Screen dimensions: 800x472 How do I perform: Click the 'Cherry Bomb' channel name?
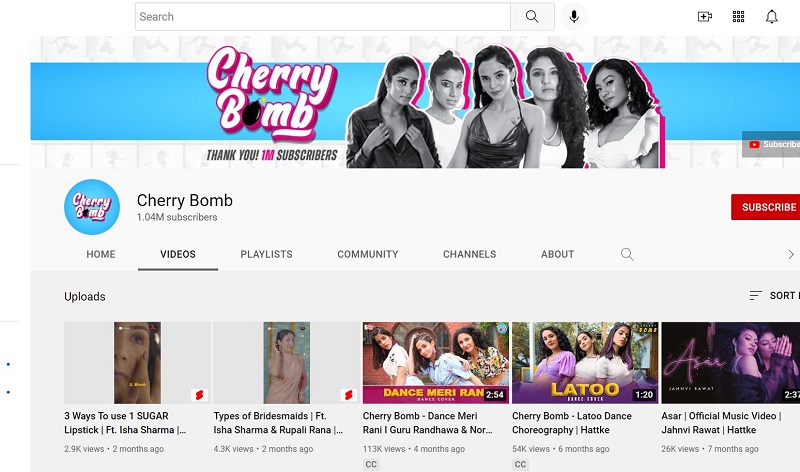[185, 200]
